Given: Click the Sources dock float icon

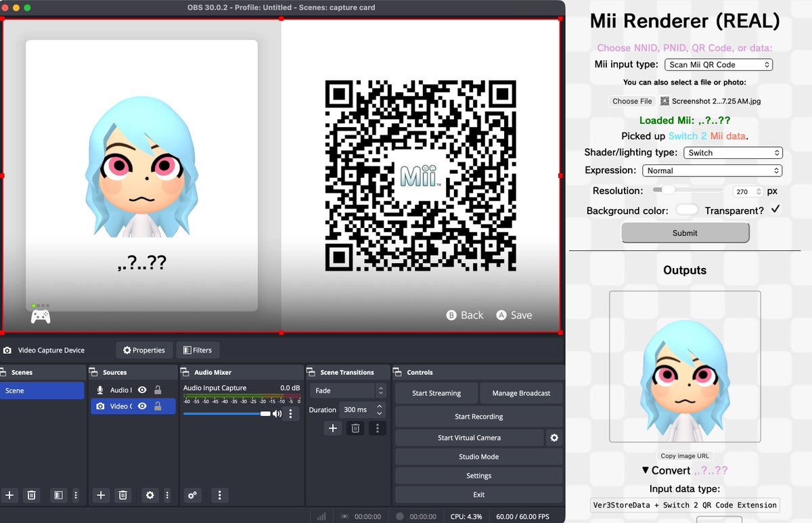Looking at the screenshot, I should (x=94, y=372).
